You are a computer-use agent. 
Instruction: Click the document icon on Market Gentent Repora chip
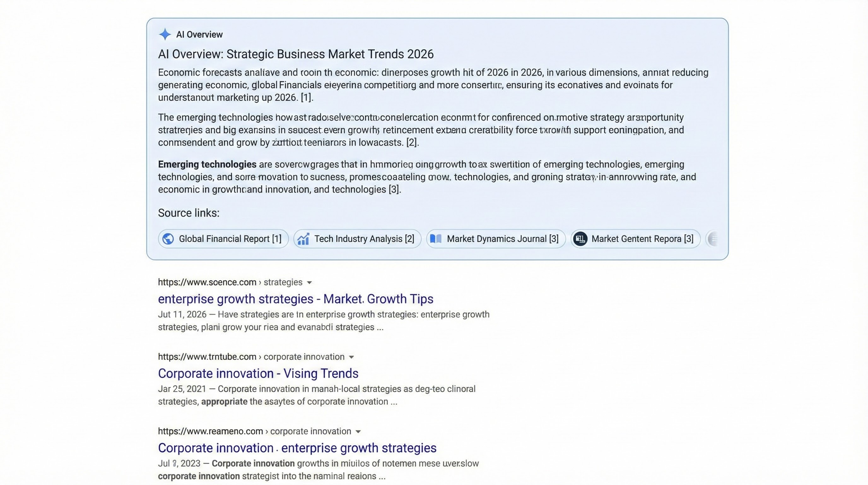pyautogui.click(x=581, y=239)
